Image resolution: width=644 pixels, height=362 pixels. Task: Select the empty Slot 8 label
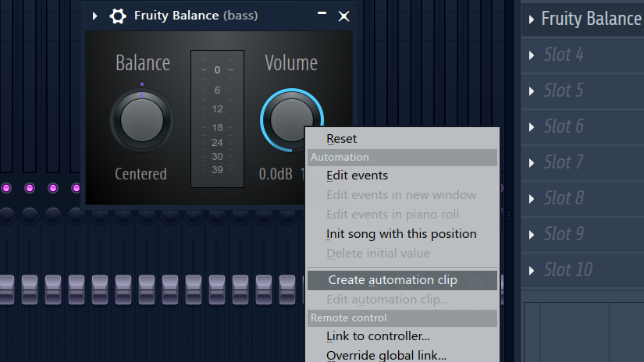pos(564,198)
